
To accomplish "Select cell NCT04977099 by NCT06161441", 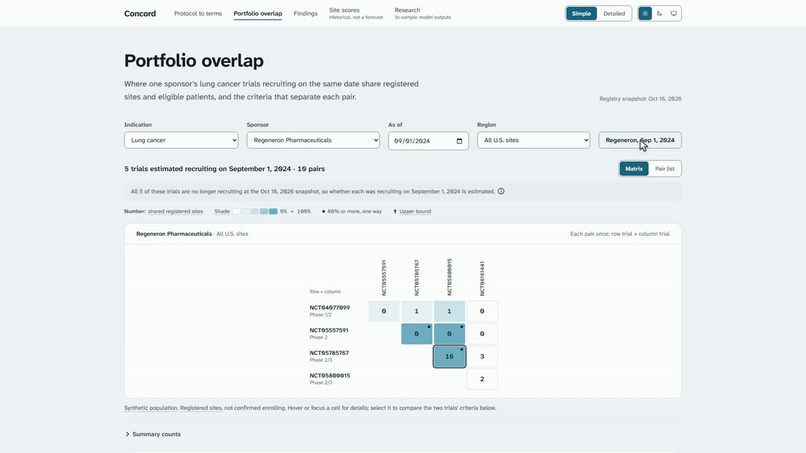I will (x=482, y=311).
